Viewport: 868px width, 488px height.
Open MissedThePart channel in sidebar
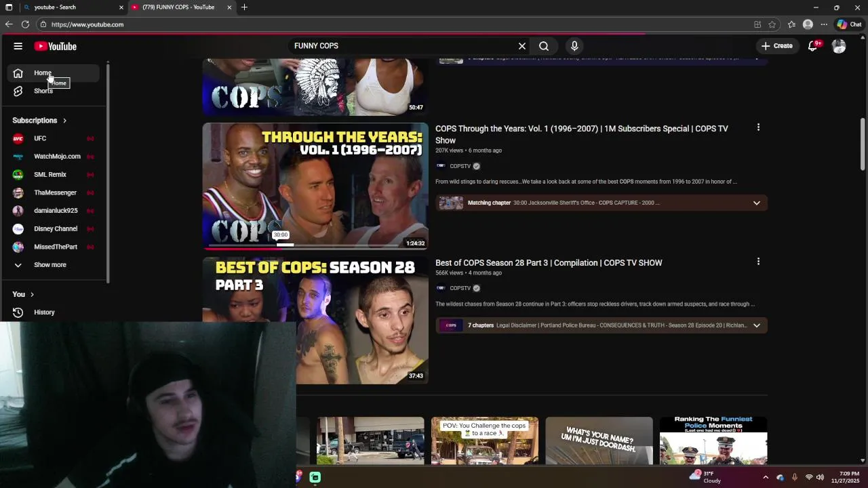tap(54, 247)
